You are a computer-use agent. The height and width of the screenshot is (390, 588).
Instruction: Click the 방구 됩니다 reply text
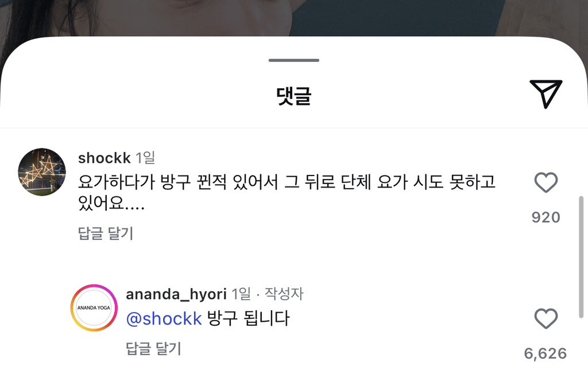248,318
